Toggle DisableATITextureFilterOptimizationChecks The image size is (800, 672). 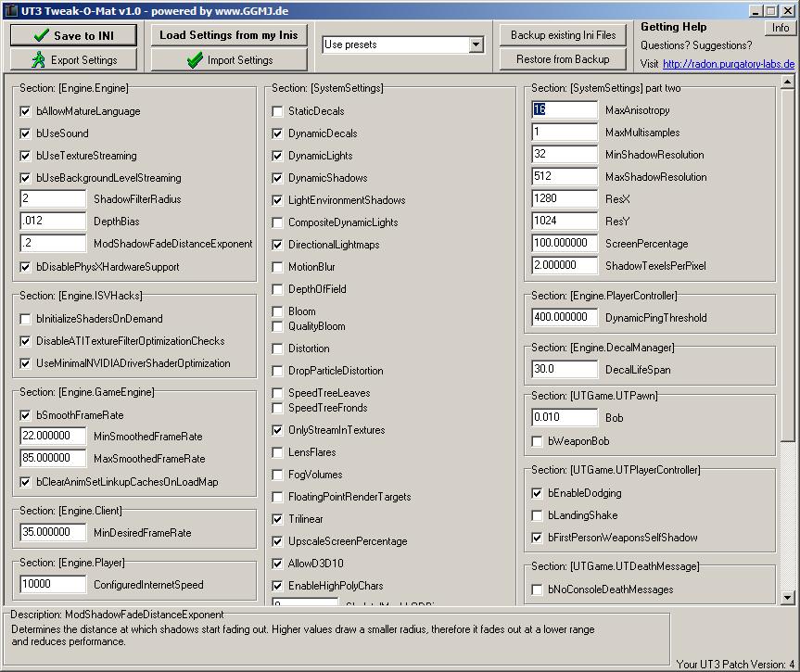click(25, 341)
